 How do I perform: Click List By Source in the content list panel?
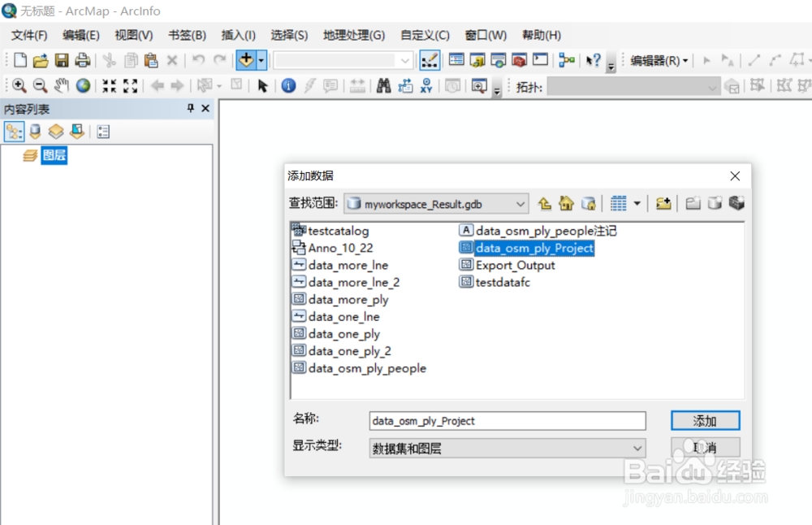[x=36, y=131]
